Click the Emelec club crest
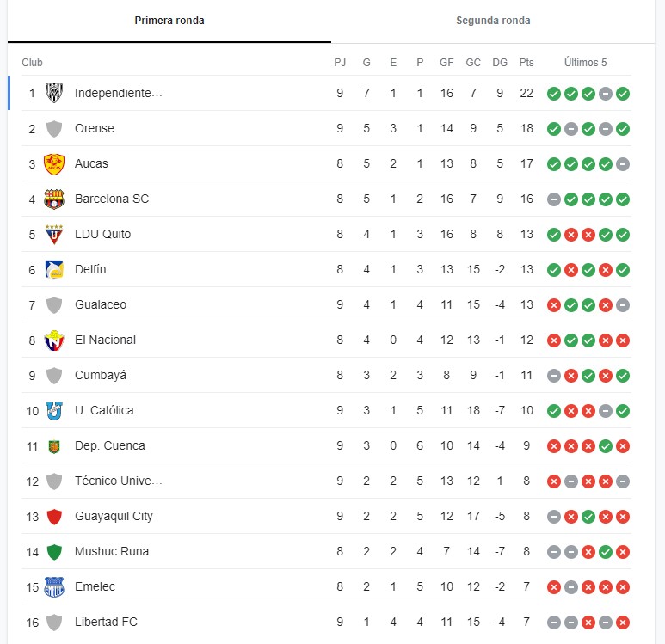Image resolution: width=665 pixels, height=644 pixels. tap(54, 586)
